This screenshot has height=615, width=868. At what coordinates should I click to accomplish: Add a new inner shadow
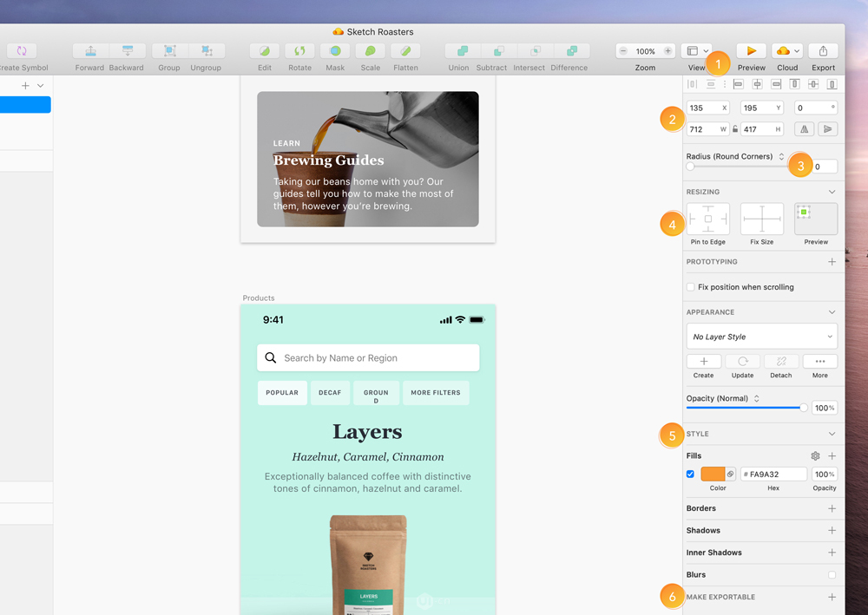pos(832,553)
